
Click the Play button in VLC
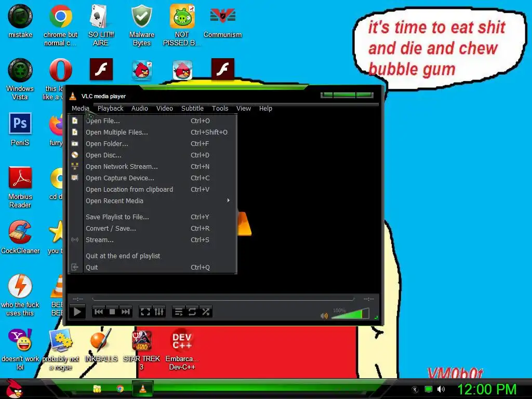point(77,312)
